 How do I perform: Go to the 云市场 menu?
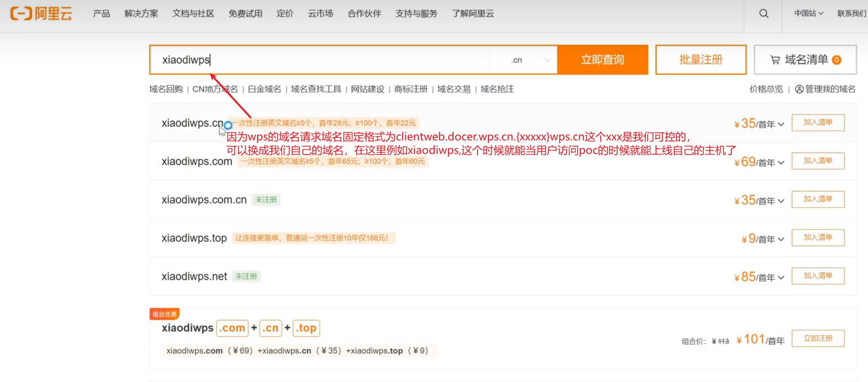(320, 13)
